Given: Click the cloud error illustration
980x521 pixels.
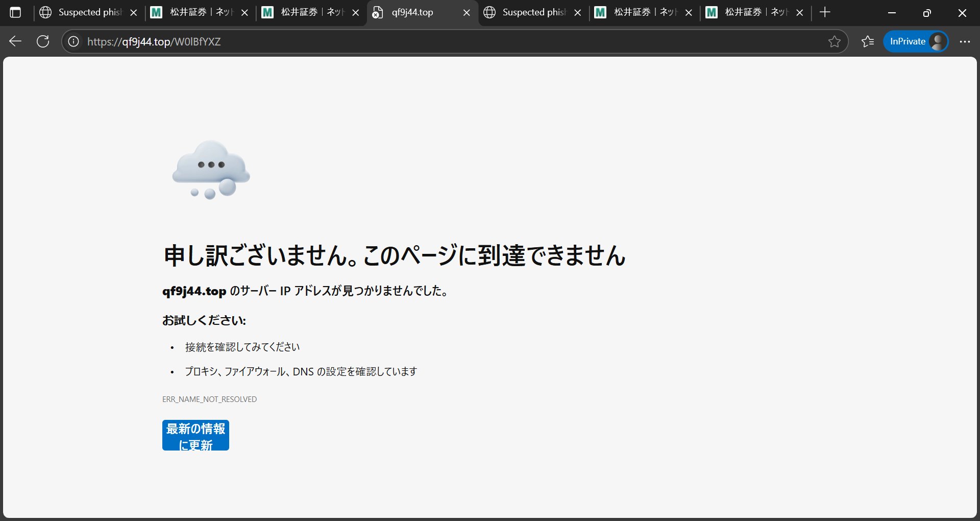Looking at the screenshot, I should tap(211, 170).
